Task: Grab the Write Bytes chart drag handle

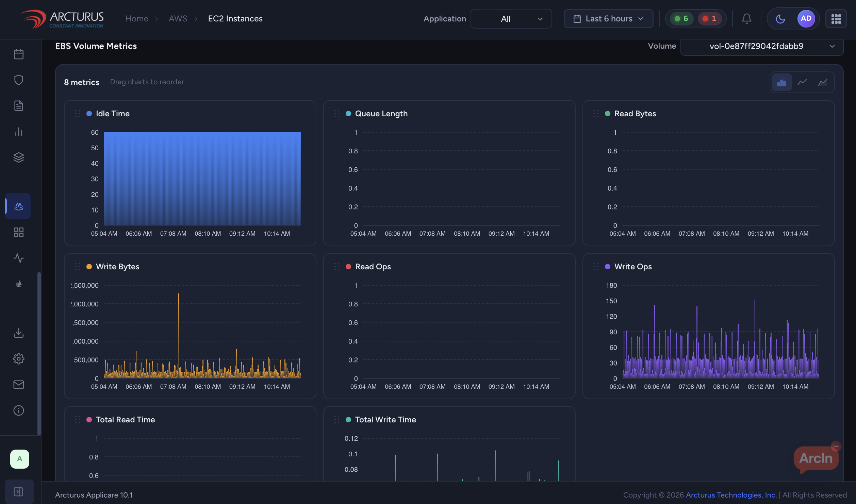Action: [78, 267]
